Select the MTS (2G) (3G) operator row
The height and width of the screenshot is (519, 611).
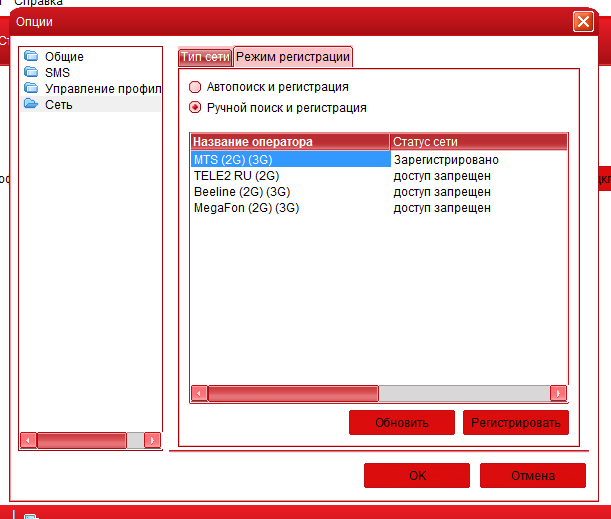[291, 159]
